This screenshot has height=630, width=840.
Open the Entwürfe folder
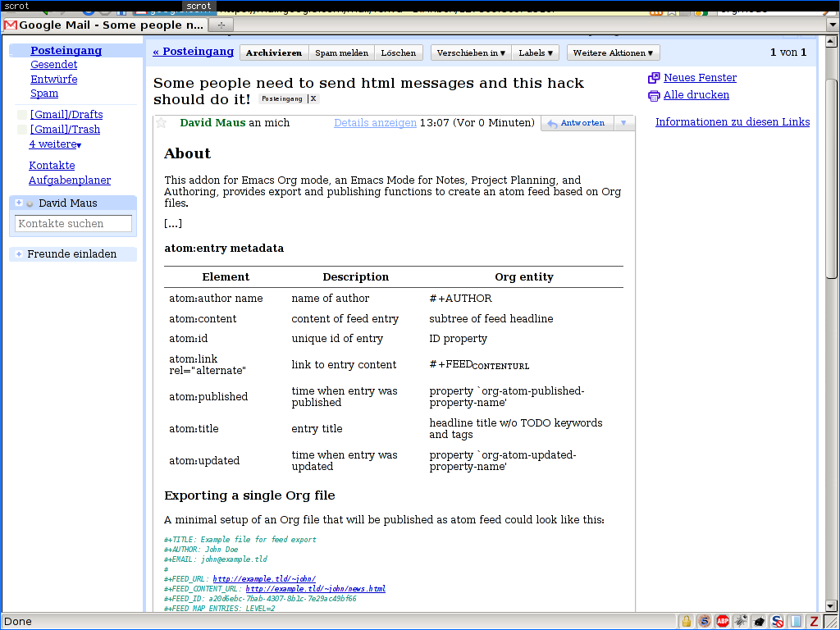(x=53, y=80)
